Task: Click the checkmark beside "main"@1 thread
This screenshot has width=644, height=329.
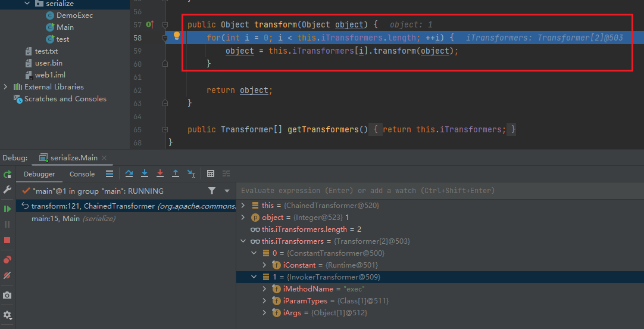Action: pos(26,191)
